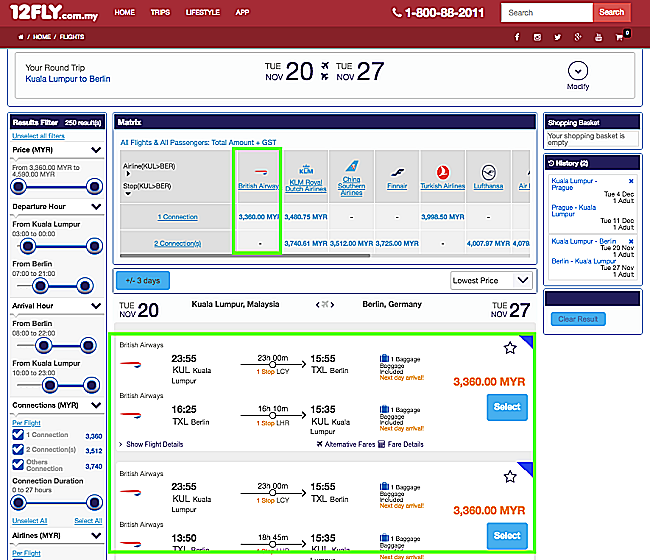Click the +/- 3 days button
650x560 pixels.
pyautogui.click(x=143, y=281)
